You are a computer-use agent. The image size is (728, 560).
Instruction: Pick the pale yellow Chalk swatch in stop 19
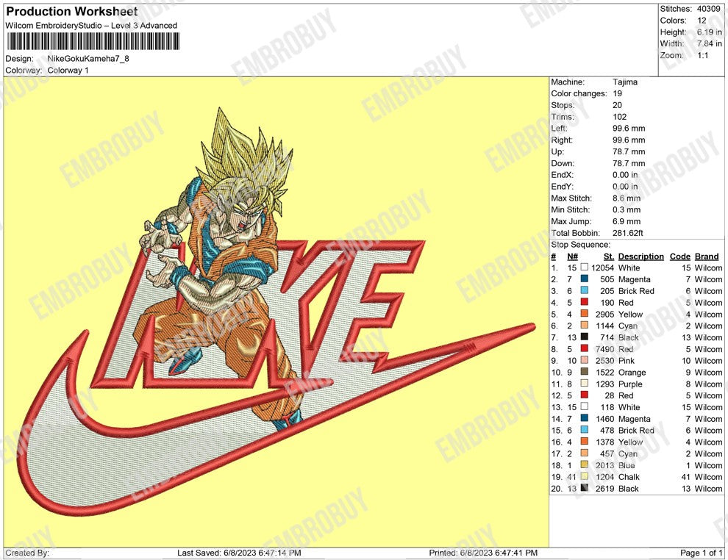(x=584, y=476)
